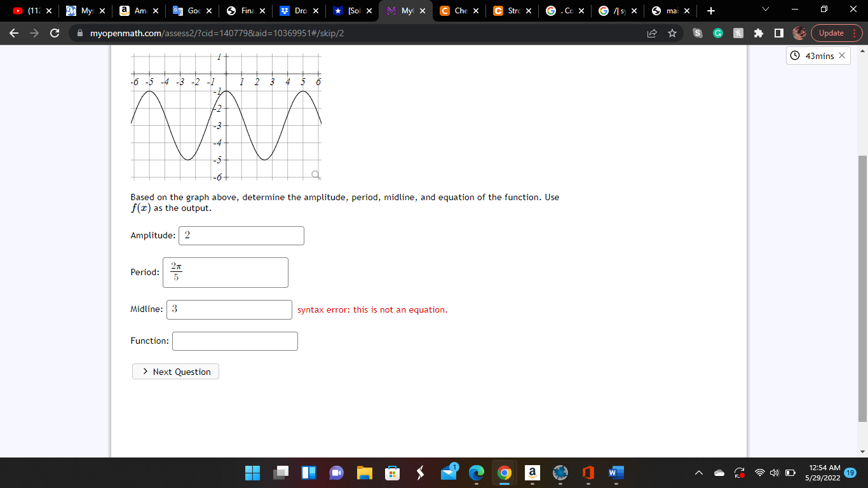Open the Amazon taskbar icon

pyautogui.click(x=532, y=473)
